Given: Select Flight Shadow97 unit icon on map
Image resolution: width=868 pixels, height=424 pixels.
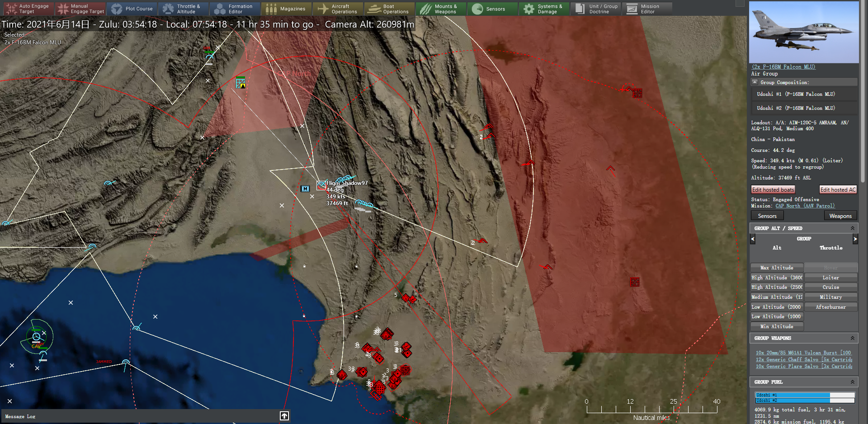Looking at the screenshot, I should (x=321, y=185).
